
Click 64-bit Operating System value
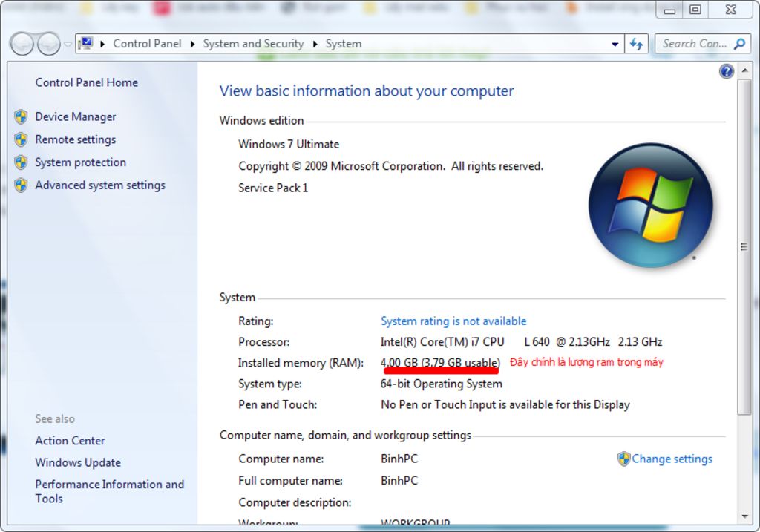click(441, 384)
